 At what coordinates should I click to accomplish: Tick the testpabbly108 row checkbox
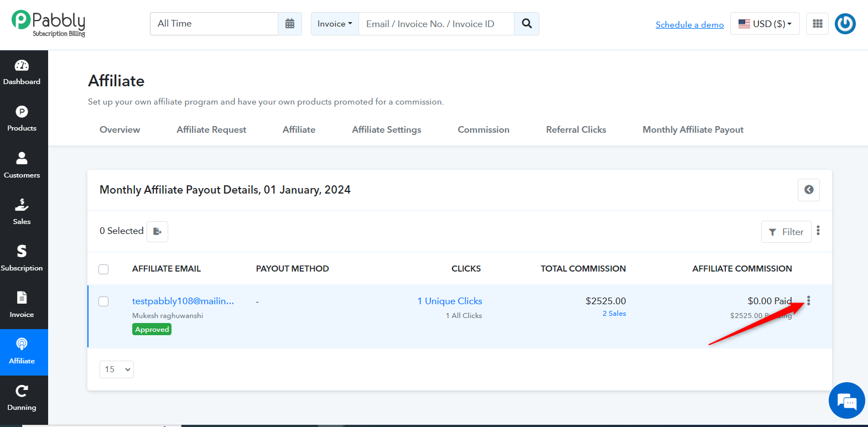click(103, 301)
